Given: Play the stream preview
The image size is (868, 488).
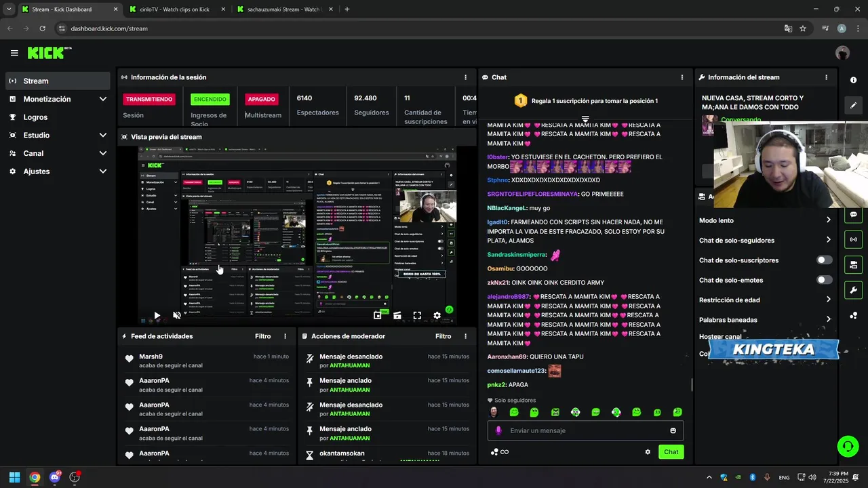Looking at the screenshot, I should 157,315.
